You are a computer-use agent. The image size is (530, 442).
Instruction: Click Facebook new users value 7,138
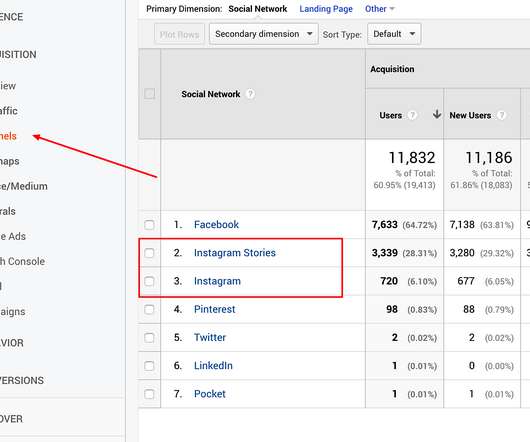[462, 225]
